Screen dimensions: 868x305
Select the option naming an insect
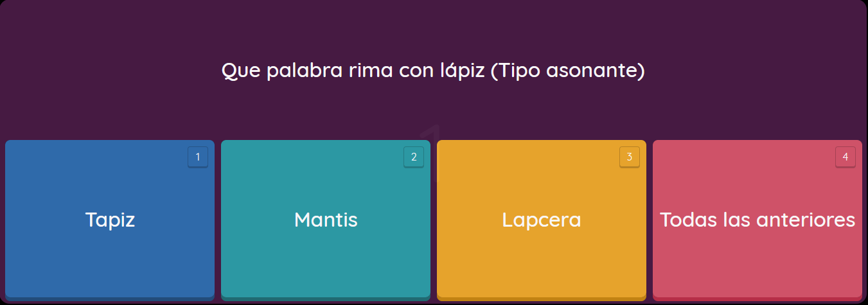(326, 220)
